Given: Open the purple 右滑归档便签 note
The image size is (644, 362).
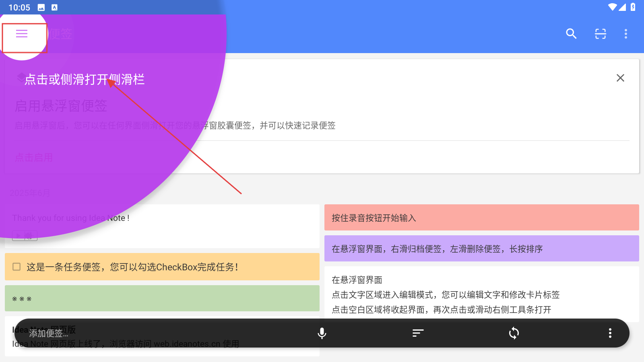Looking at the screenshot, I should point(482,249).
